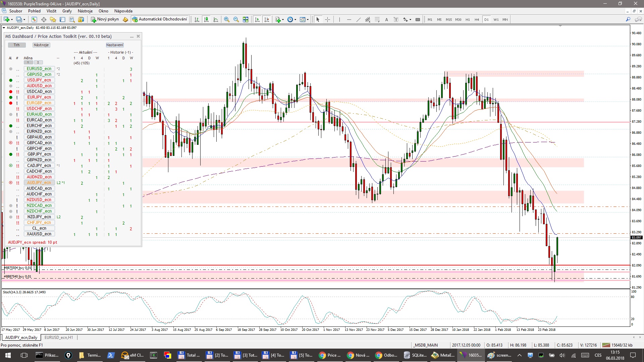Switch to the EURUSD_ecn,H1 chart tab
Viewport: 644px width, 362px height.
pos(59,338)
